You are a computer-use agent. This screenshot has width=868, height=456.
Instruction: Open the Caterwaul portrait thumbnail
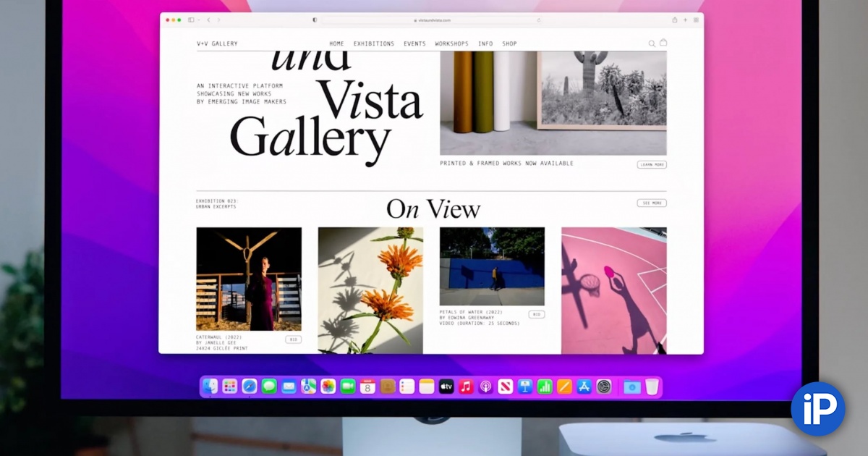pyautogui.click(x=249, y=279)
